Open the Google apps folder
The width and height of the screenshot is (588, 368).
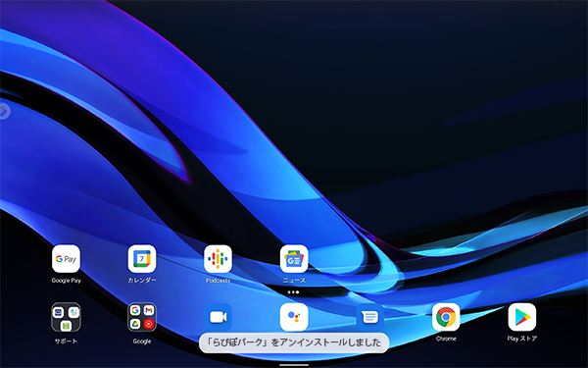[x=142, y=317]
